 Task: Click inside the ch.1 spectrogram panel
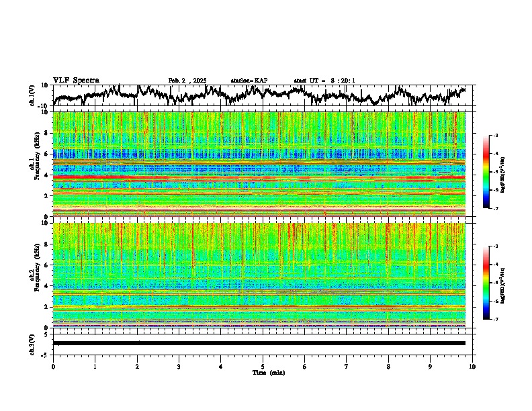259,164
